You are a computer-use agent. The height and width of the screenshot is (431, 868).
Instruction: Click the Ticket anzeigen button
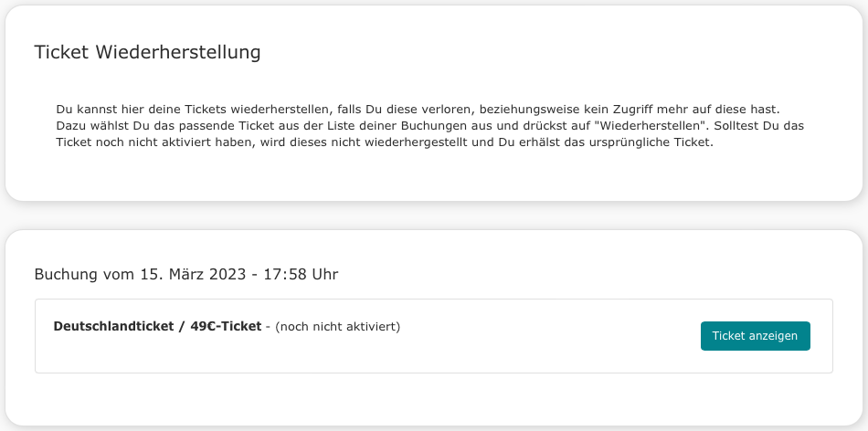coord(755,336)
